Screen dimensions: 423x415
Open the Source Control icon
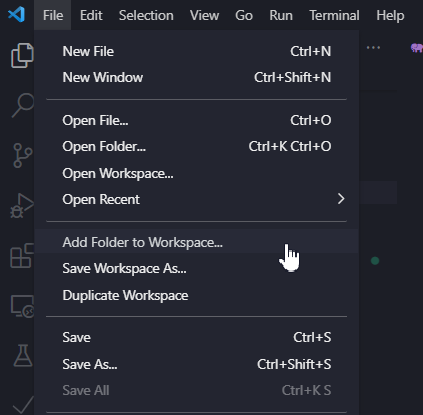click(22, 155)
